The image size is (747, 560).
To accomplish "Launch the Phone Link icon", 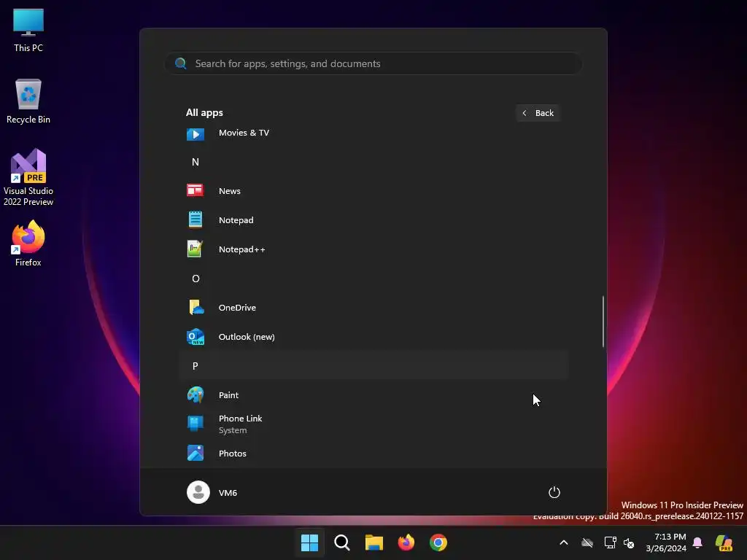I will 196,424.
